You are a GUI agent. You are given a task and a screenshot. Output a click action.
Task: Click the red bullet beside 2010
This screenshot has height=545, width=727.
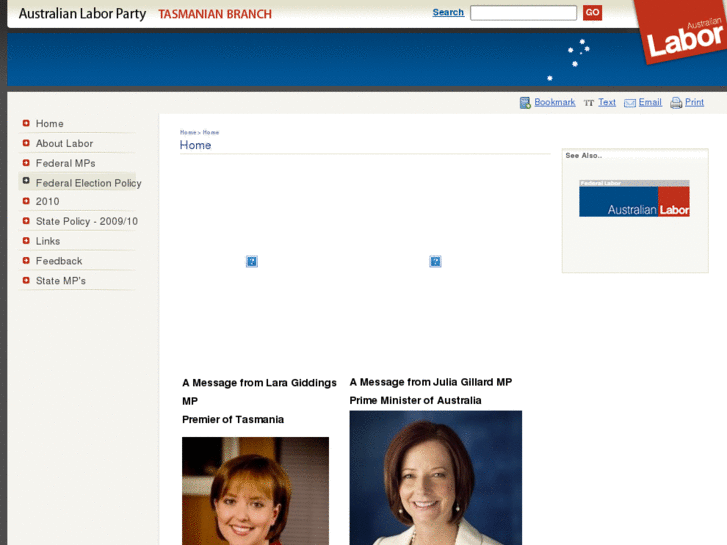click(x=26, y=201)
